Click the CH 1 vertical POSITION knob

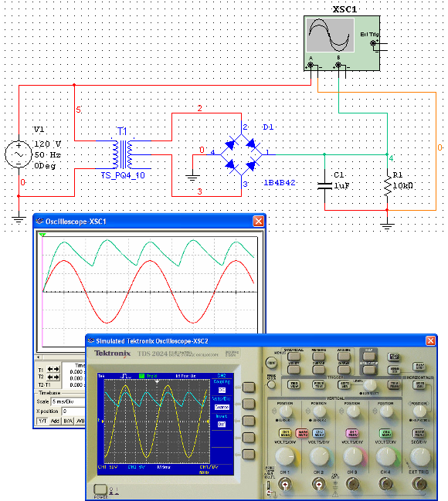click(x=286, y=411)
